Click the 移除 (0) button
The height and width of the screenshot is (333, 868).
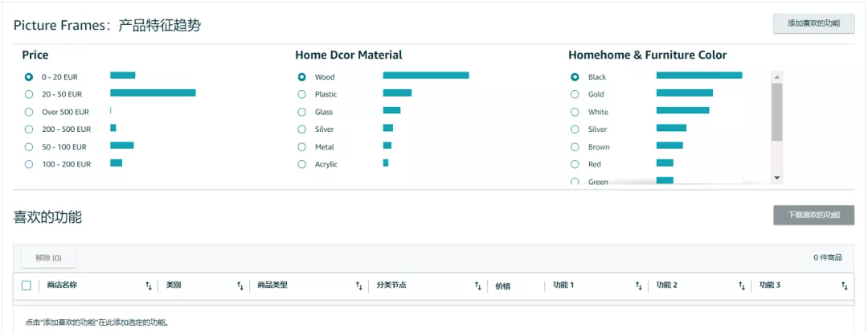click(48, 257)
